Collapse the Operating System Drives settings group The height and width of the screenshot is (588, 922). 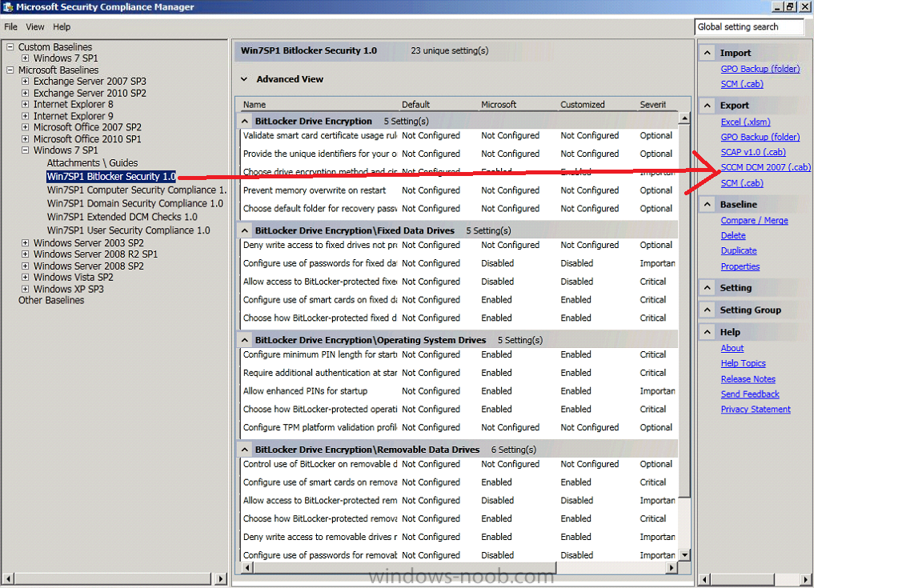(245, 340)
